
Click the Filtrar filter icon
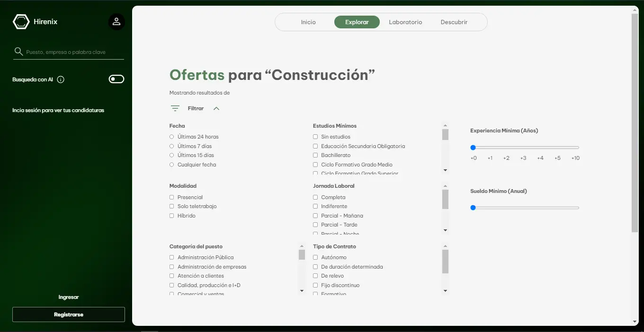click(175, 108)
